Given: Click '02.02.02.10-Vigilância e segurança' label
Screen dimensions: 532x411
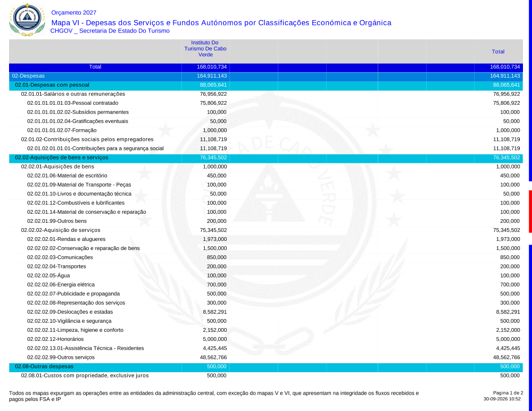Looking at the screenshot, I should pyautogui.click(x=69, y=321).
